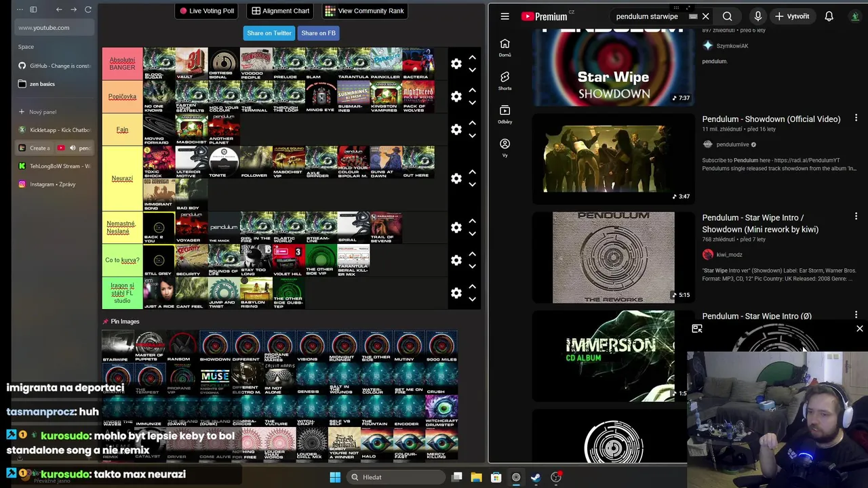Open settings gear for Co to kurva? tier
The height and width of the screenshot is (488, 868).
[x=456, y=260]
